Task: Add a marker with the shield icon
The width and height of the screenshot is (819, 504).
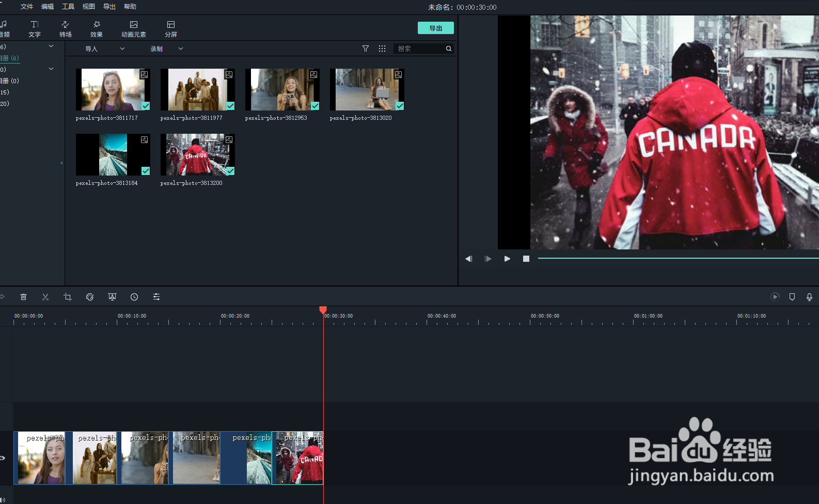Action: click(792, 297)
